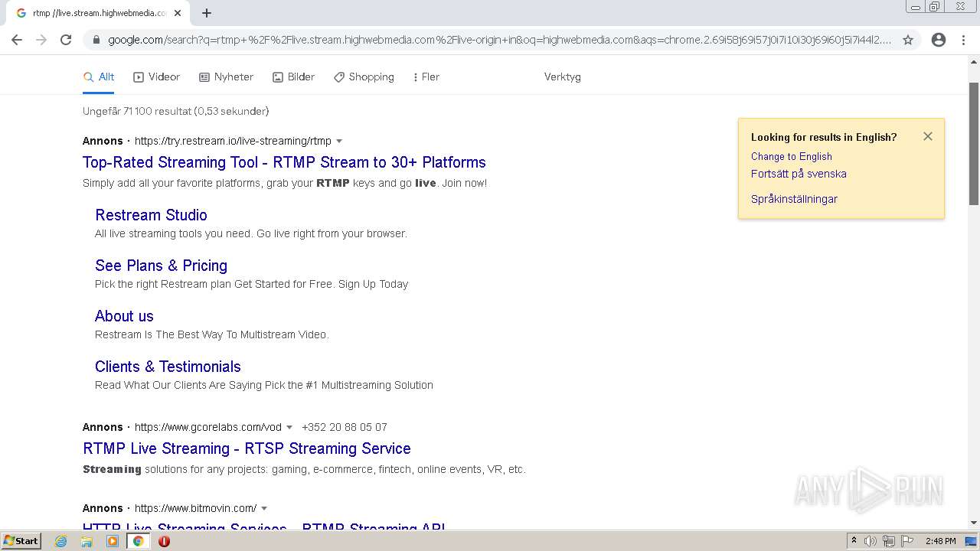Viewport: 980px width, 551px height.
Task: Open the Windows Start menu
Action: click(x=21, y=541)
